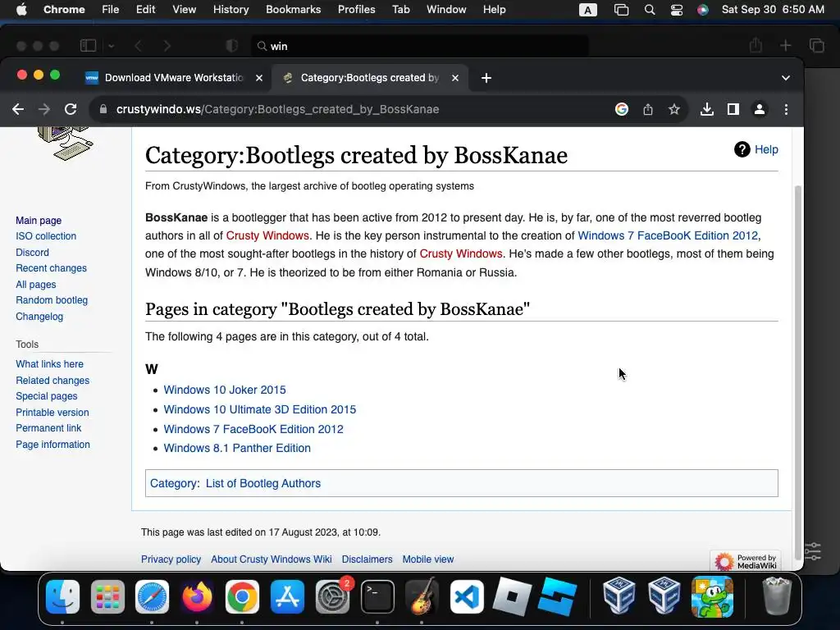Close the Download VMware Workstation tab

click(x=259, y=78)
